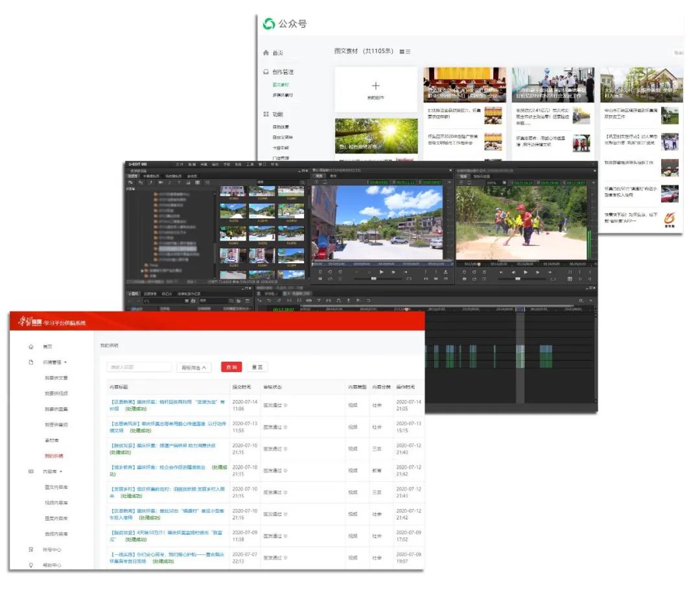Open the 窗口 menu in U-EDIT
The height and width of the screenshot is (590, 700).
click(262, 165)
